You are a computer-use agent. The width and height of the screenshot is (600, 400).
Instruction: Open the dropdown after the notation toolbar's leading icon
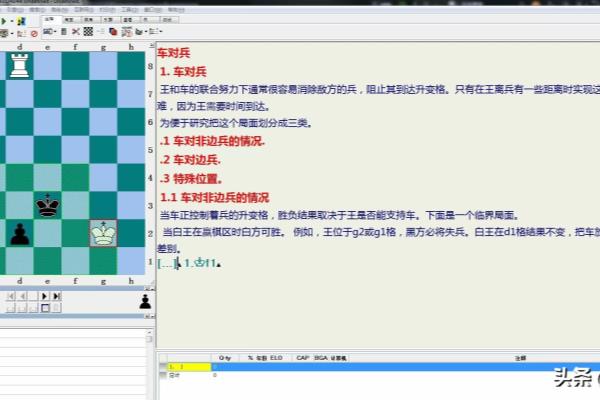pos(55,31)
